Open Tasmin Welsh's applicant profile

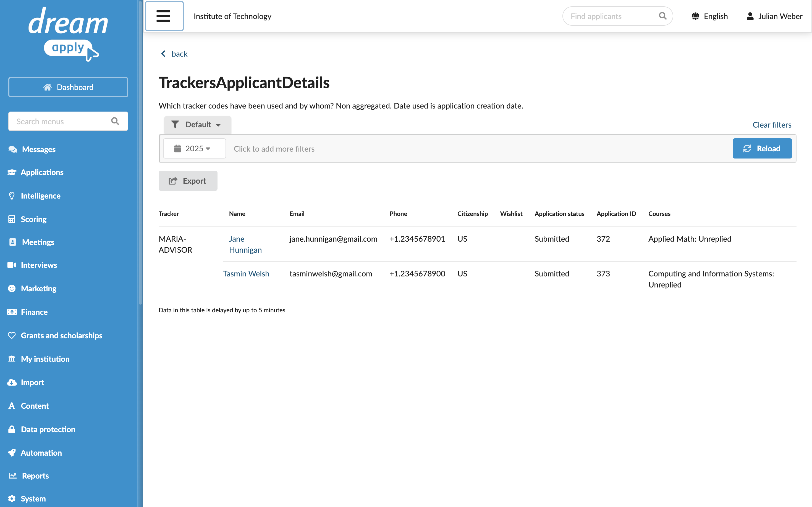[x=246, y=274]
